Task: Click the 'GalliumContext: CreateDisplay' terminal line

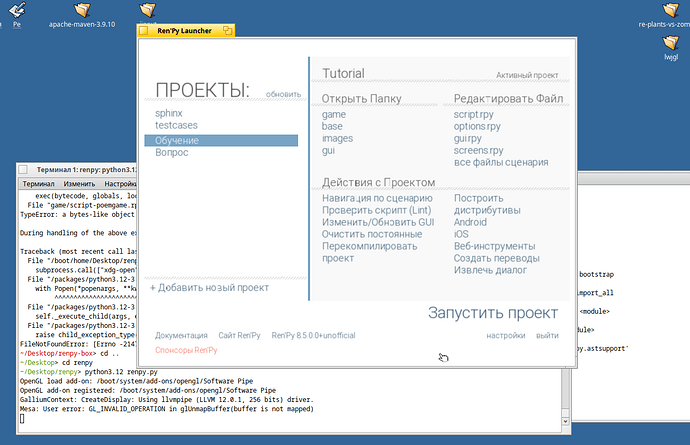Action: (x=167, y=400)
